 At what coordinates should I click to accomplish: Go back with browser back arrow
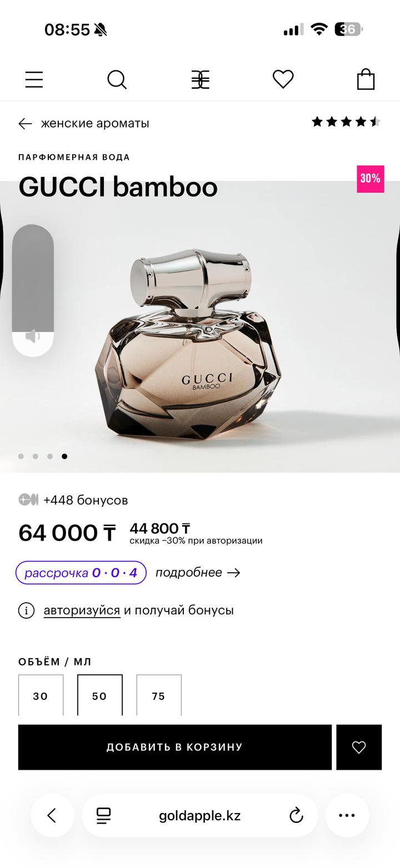[52, 815]
